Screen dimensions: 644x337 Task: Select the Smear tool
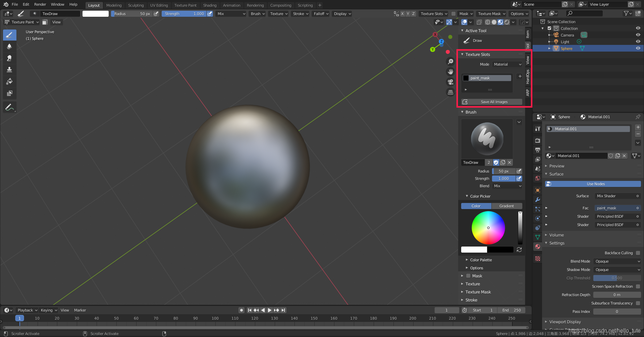coord(9,58)
